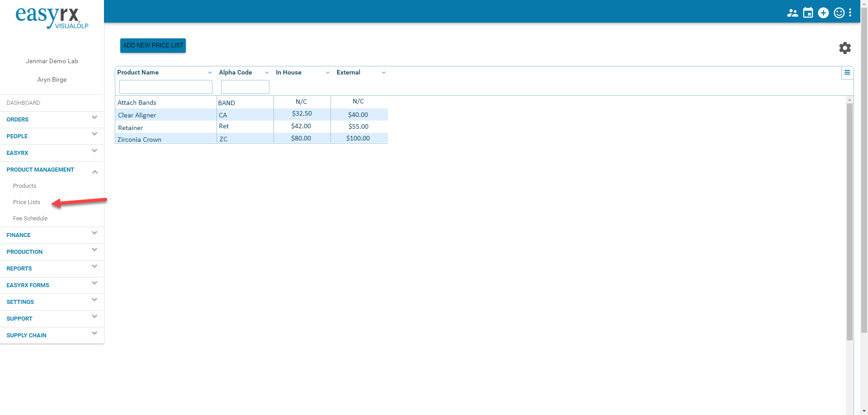Click the Alpha Code filter field
This screenshot has width=868, height=415.
click(x=245, y=87)
